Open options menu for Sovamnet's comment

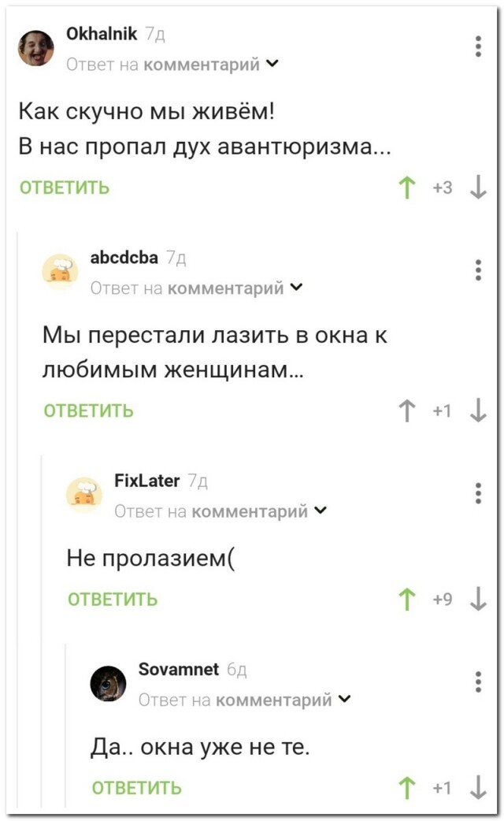479,681
